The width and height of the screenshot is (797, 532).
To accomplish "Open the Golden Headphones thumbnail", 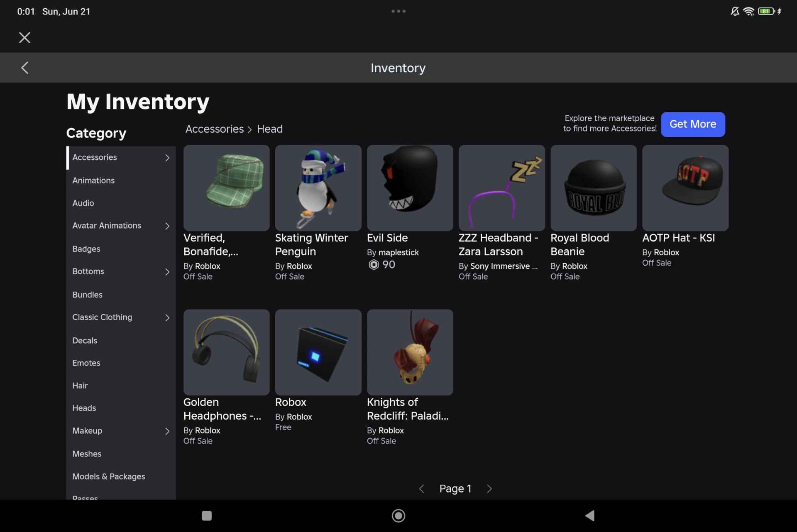I will pos(226,352).
